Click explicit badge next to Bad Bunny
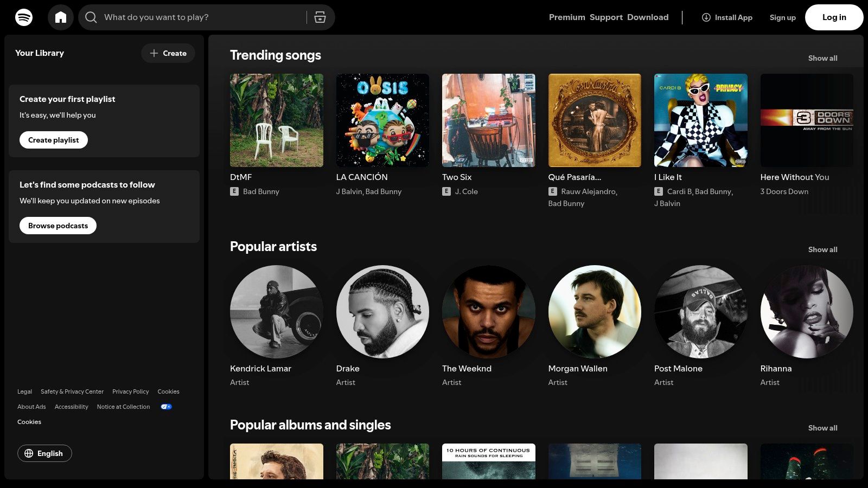 pos(234,191)
